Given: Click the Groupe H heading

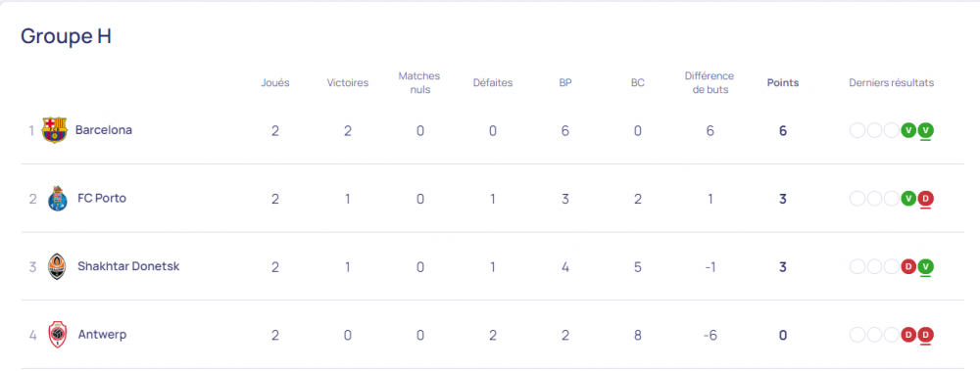Looking at the screenshot, I should click(67, 35).
